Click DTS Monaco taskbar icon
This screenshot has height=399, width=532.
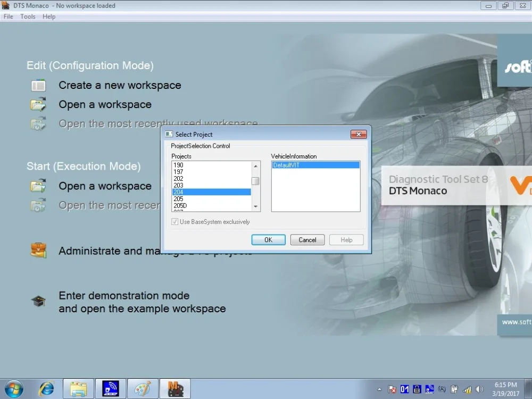[175, 389]
